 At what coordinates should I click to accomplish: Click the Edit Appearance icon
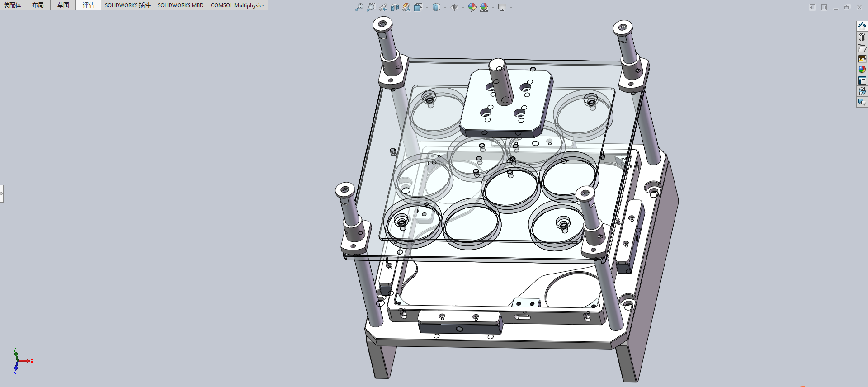click(472, 7)
